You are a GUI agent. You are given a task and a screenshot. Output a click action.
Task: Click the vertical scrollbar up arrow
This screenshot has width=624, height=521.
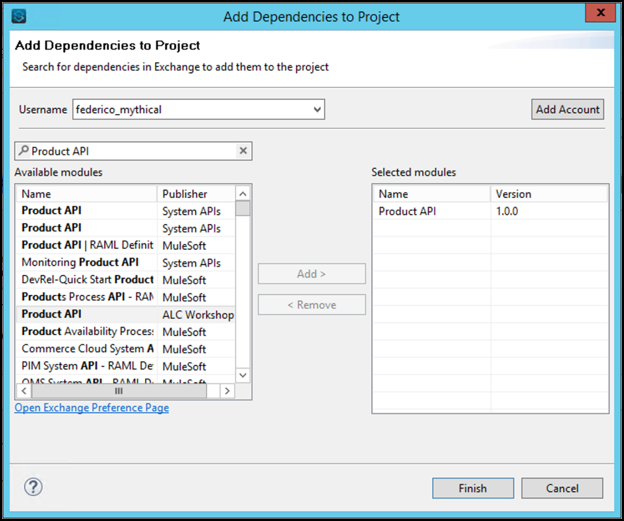click(243, 194)
